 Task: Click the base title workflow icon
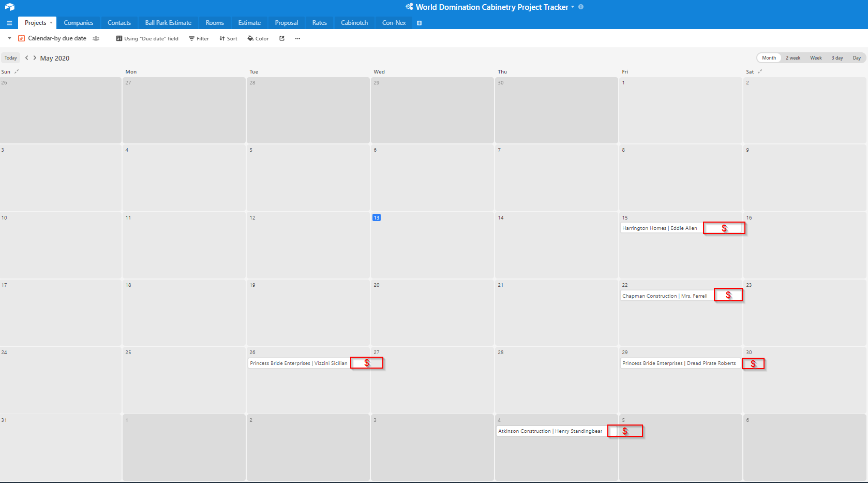pyautogui.click(x=409, y=7)
